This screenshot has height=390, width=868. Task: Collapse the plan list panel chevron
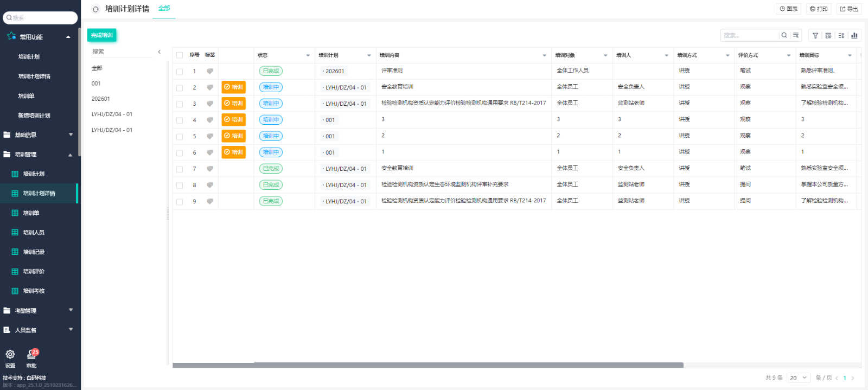click(159, 52)
